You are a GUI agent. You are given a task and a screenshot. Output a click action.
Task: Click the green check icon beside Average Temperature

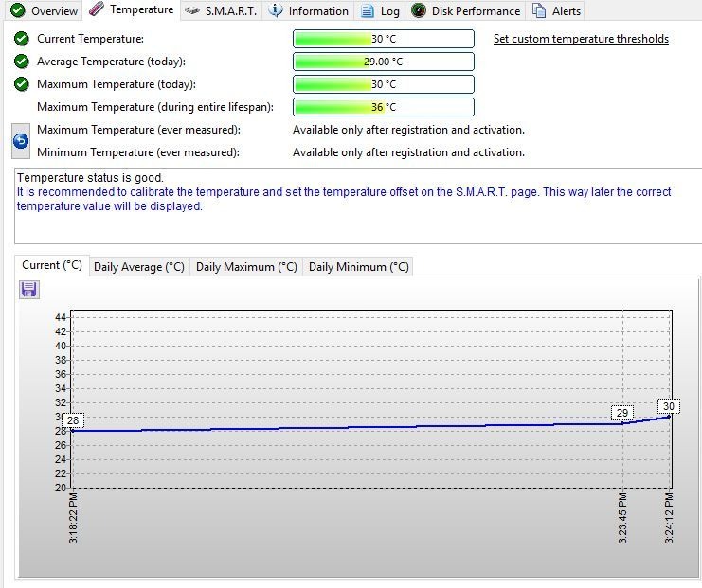(22, 62)
